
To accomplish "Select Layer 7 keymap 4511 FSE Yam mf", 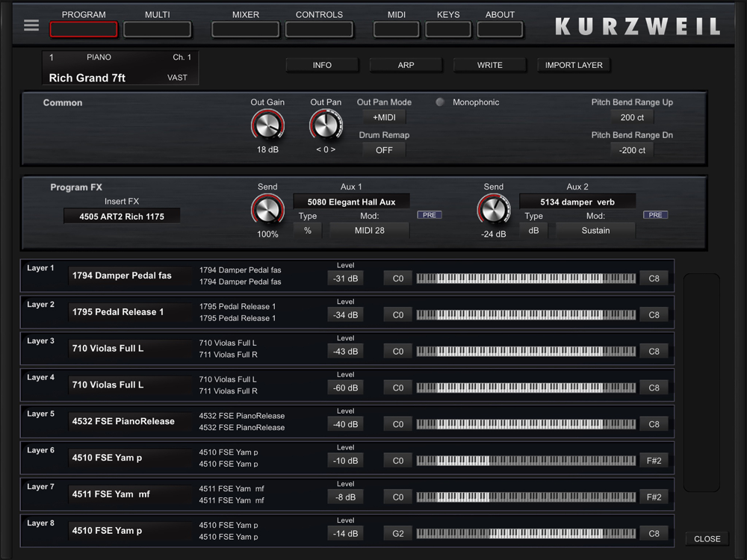I will point(130,494).
